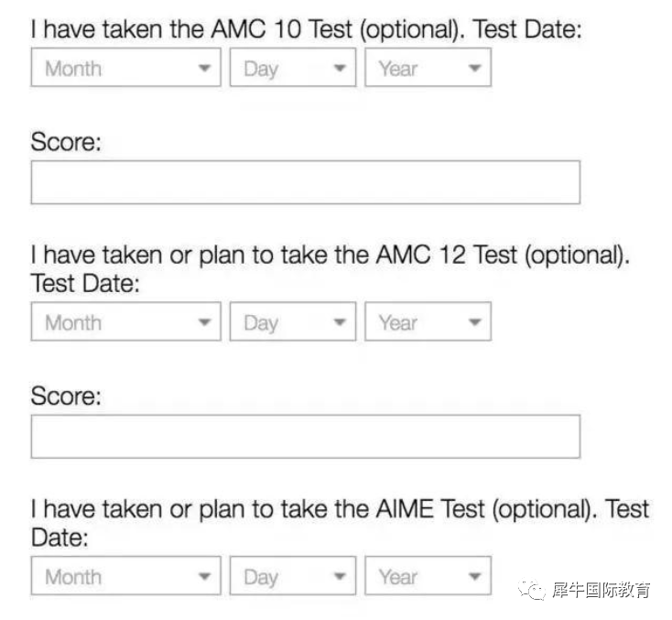Image resolution: width=672 pixels, height=620 pixels.
Task: Click arrow icon of AMC 10 Day selector
Action: [340, 68]
